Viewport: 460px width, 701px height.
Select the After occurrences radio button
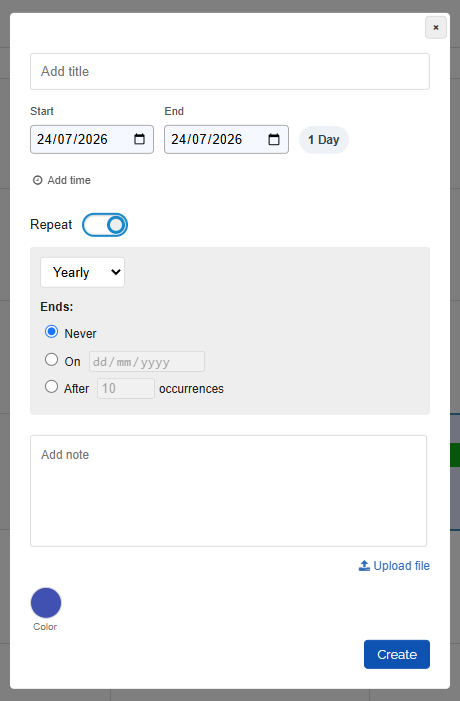tap(51, 386)
